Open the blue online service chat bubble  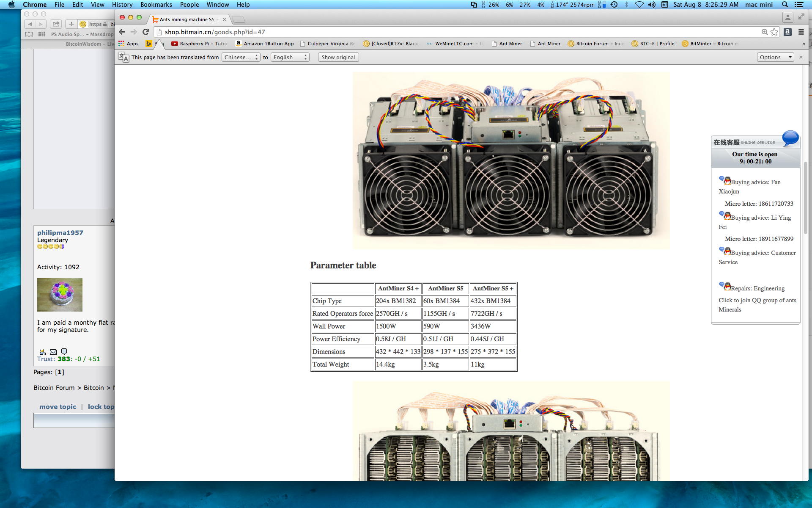790,138
